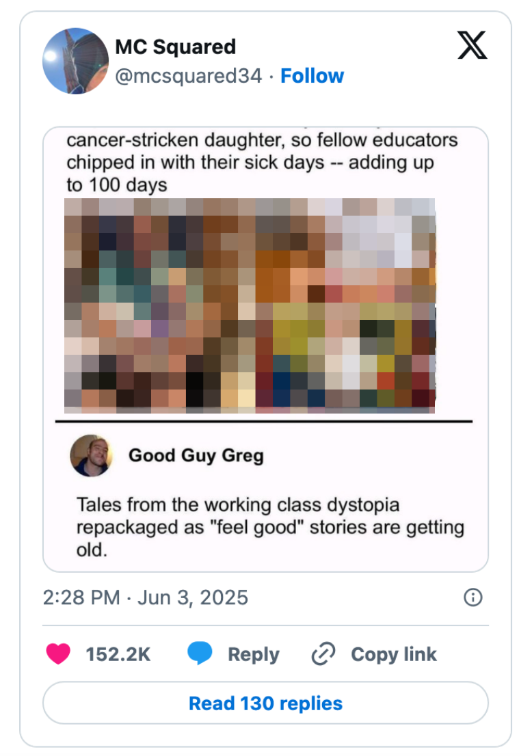Click the Copy link label text
Screen dimensions: 532x756
(393, 654)
